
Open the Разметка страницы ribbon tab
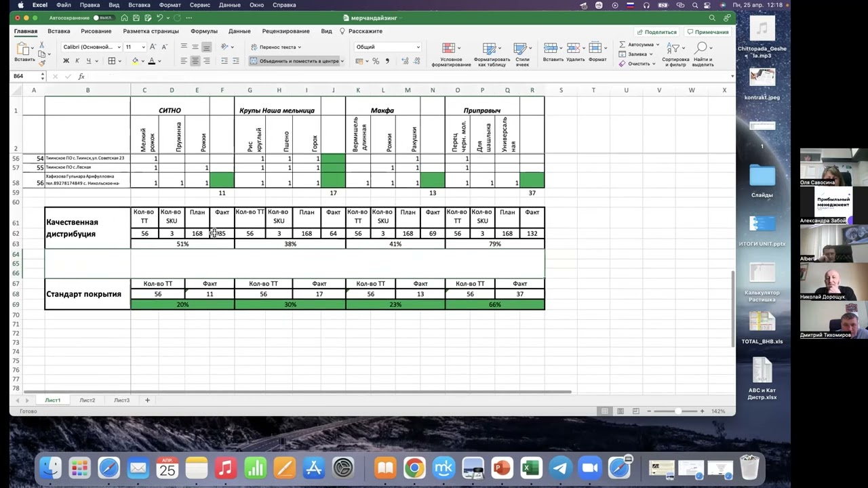click(x=151, y=31)
